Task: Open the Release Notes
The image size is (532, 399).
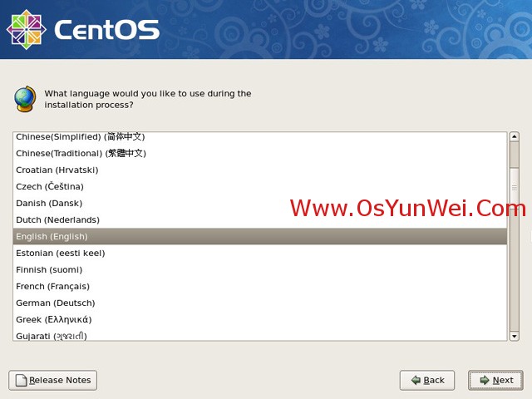Action: [x=53, y=381]
